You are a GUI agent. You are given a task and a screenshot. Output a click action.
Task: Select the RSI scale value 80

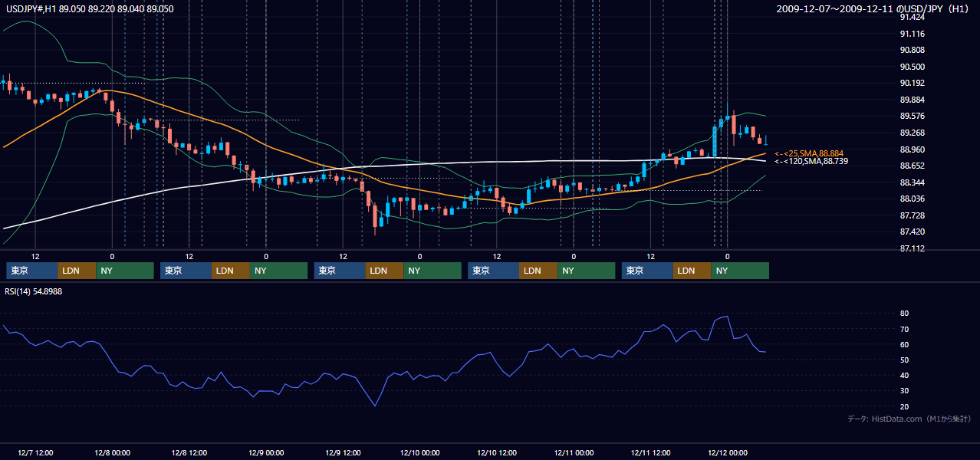(x=904, y=314)
